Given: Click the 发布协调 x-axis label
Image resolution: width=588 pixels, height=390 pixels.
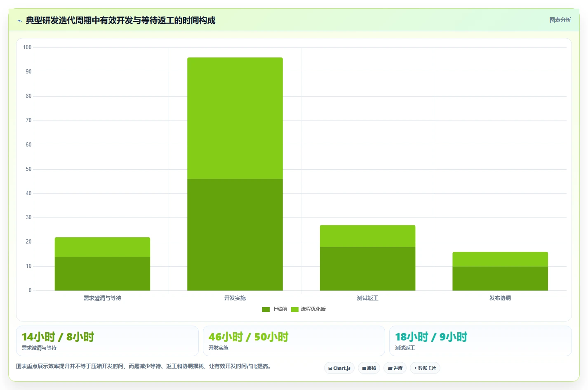Looking at the screenshot, I should [500, 298].
